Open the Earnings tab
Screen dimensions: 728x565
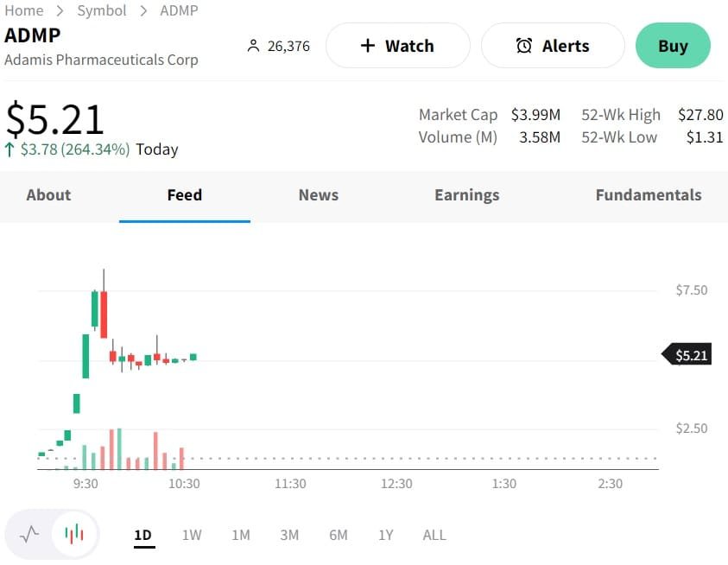pos(467,195)
